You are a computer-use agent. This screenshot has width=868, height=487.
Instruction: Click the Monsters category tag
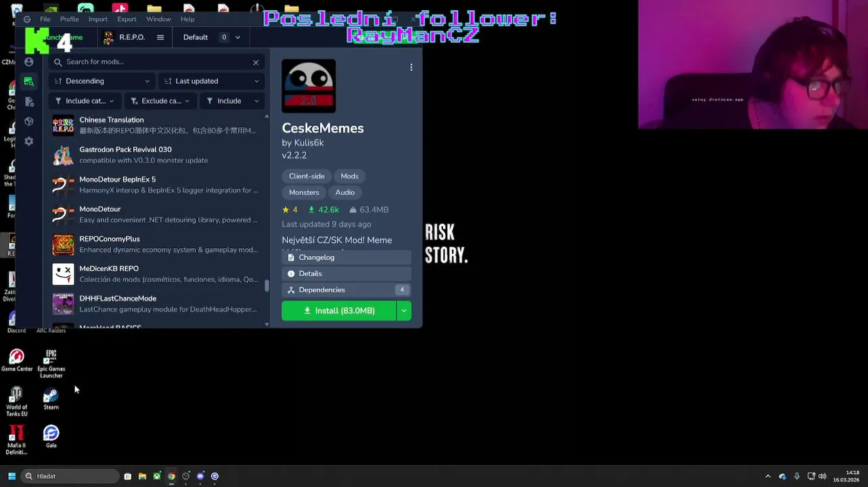(304, 192)
